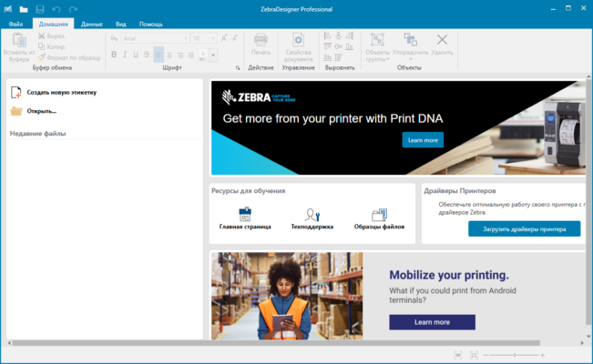593x364 pixels.
Task: Toggle right text alignment
Action: (180, 56)
